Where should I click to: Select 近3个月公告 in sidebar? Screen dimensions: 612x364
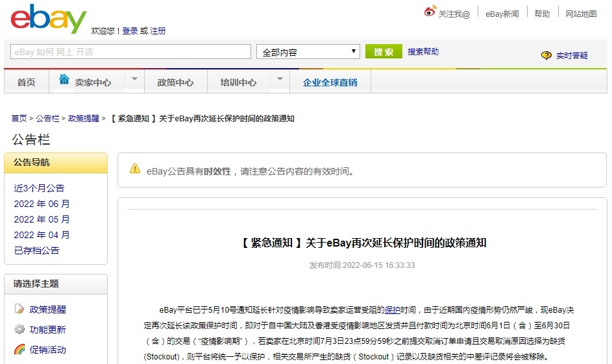pyautogui.click(x=39, y=188)
